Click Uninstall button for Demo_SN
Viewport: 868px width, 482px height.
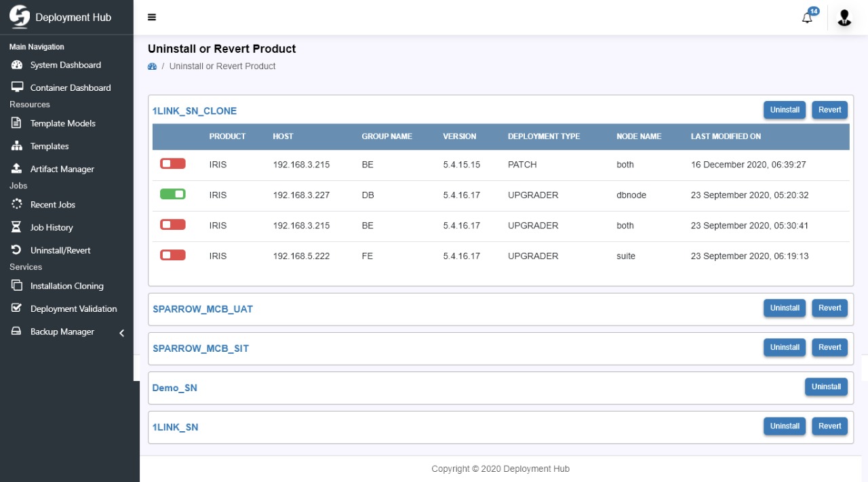pyautogui.click(x=826, y=386)
